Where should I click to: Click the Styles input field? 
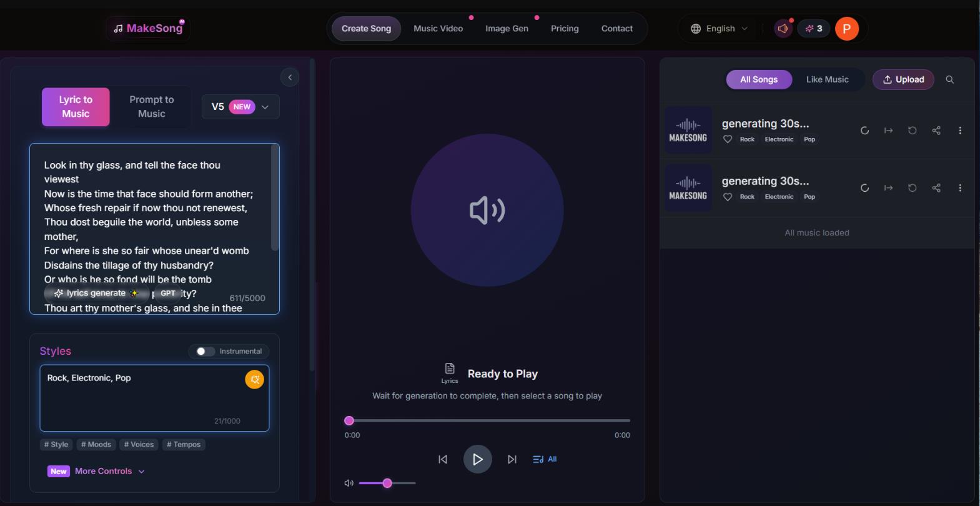click(154, 398)
